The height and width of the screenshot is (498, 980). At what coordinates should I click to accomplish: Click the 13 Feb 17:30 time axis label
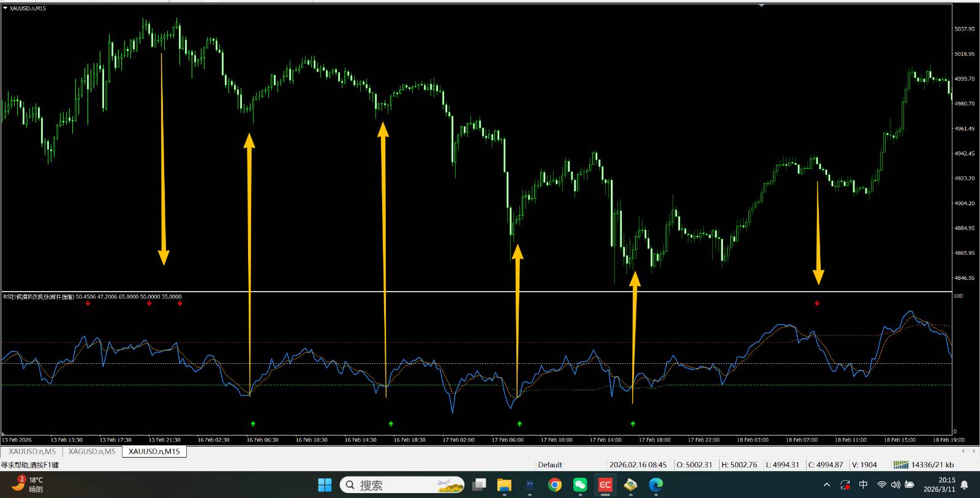(x=115, y=440)
